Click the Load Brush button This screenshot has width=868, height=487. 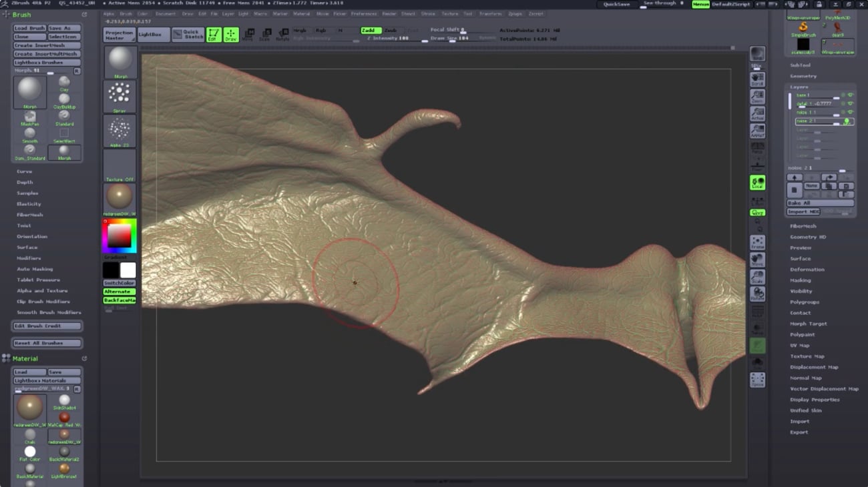coord(30,28)
